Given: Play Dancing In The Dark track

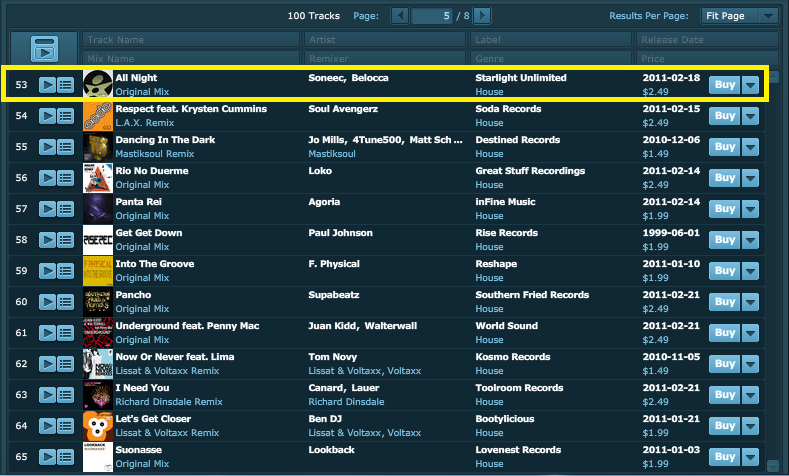Looking at the screenshot, I should point(47,147).
